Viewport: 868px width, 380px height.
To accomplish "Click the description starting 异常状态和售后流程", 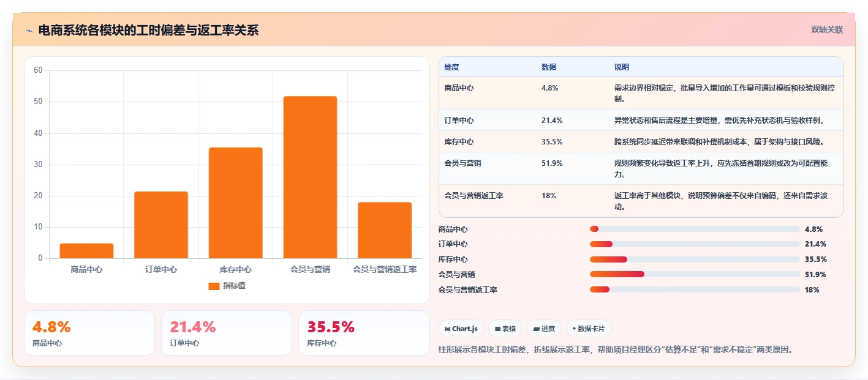I will 719,120.
